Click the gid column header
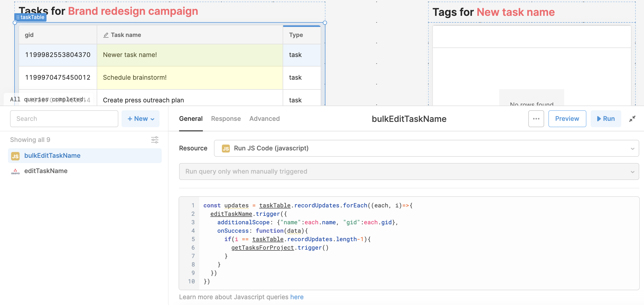This screenshot has height=305, width=644. tap(58, 35)
